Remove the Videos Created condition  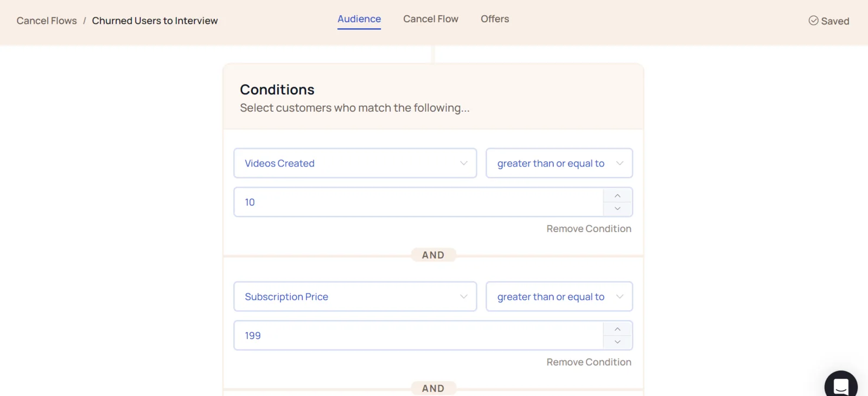[589, 229]
